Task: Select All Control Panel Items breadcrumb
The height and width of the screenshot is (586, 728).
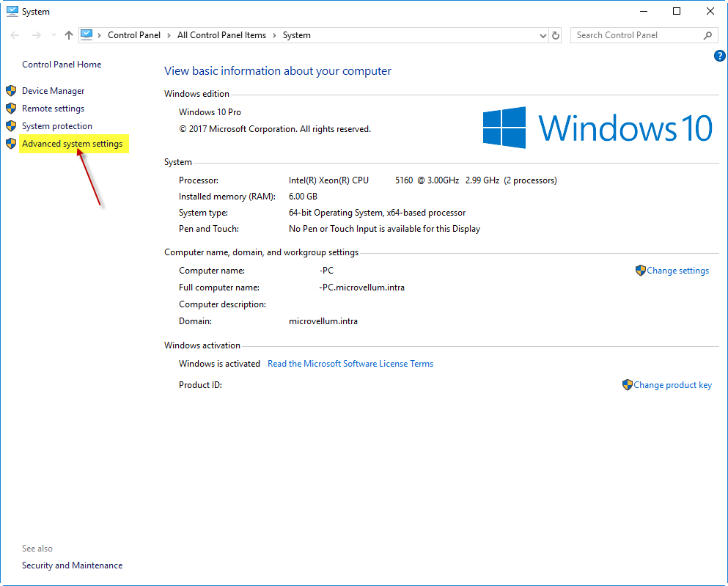Action: click(x=221, y=35)
